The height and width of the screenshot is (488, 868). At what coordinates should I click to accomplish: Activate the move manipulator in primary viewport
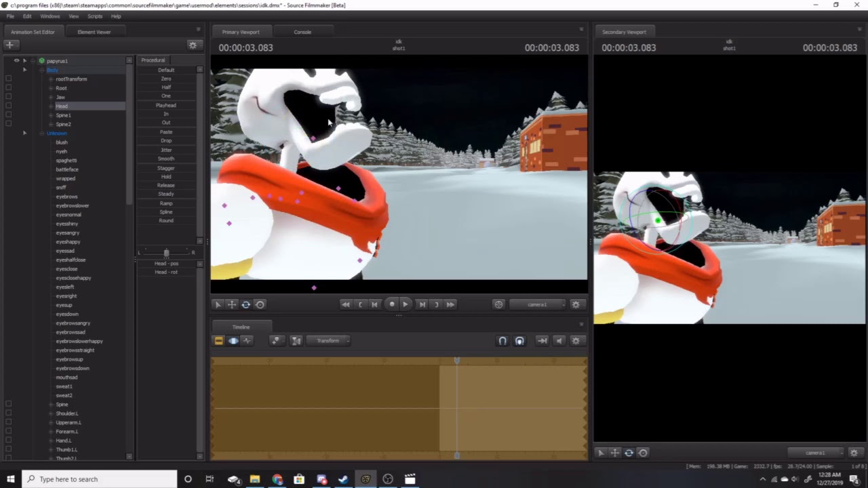[x=232, y=304]
